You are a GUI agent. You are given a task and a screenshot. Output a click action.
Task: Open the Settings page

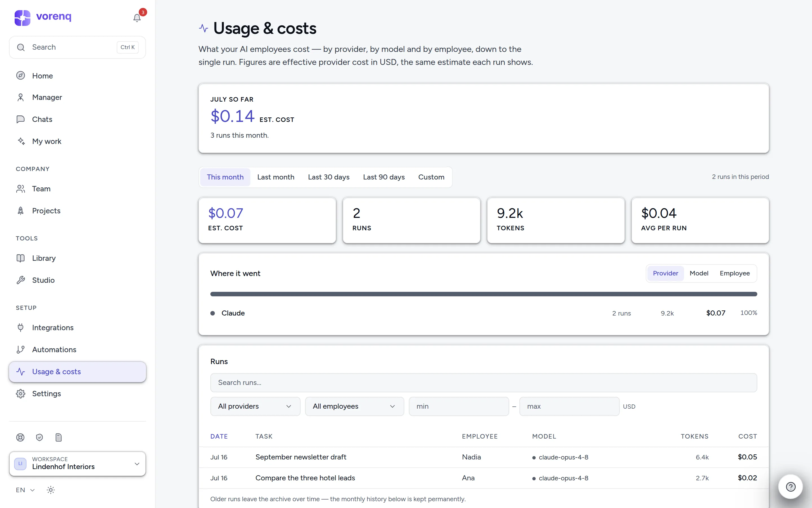78,393
